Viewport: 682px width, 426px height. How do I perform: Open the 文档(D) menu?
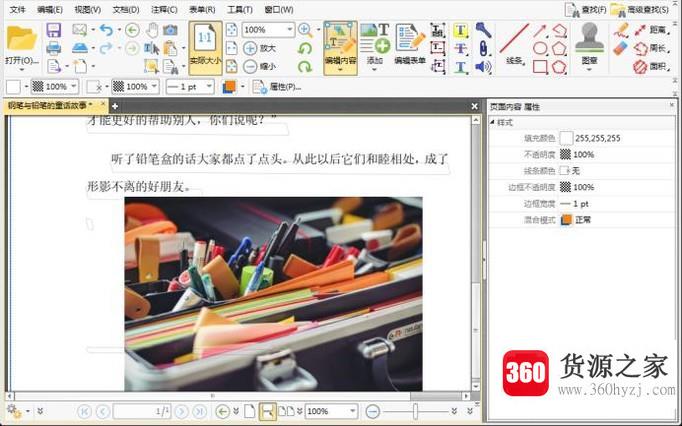click(126, 9)
